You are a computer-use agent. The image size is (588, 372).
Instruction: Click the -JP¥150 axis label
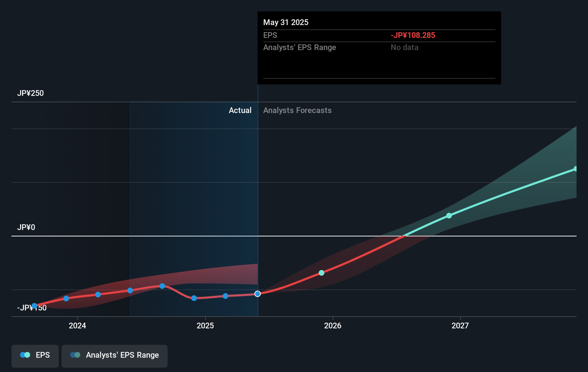(x=32, y=308)
